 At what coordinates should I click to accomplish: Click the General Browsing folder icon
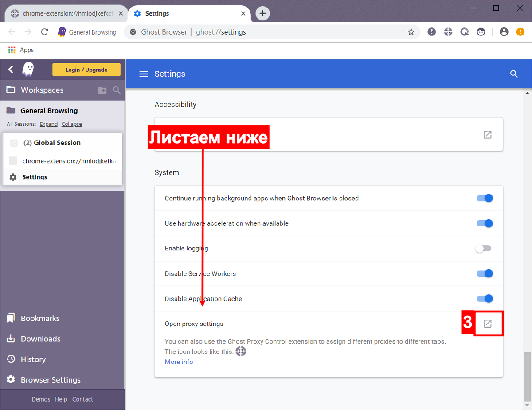coord(11,110)
